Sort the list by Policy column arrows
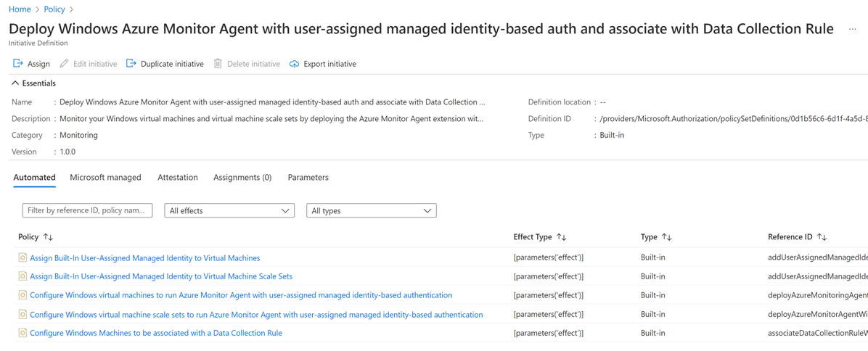868x351 pixels. click(x=48, y=237)
